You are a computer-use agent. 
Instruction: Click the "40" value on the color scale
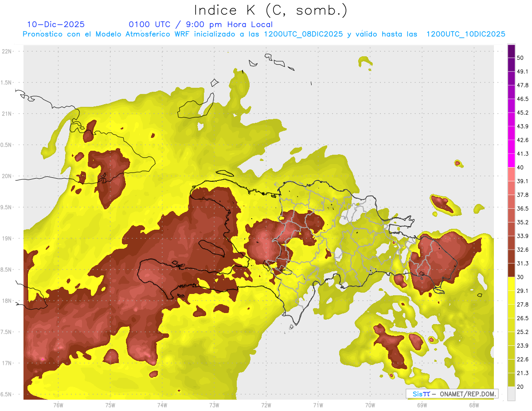pyautogui.click(x=521, y=168)
